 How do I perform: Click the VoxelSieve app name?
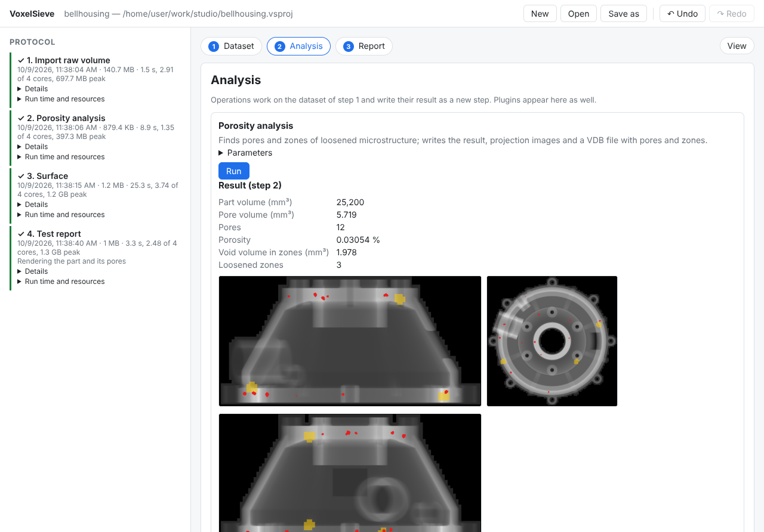32,14
